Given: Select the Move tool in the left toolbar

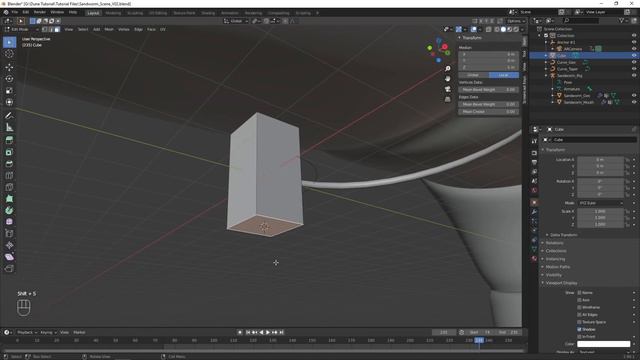Looking at the screenshot, I should (9, 67).
